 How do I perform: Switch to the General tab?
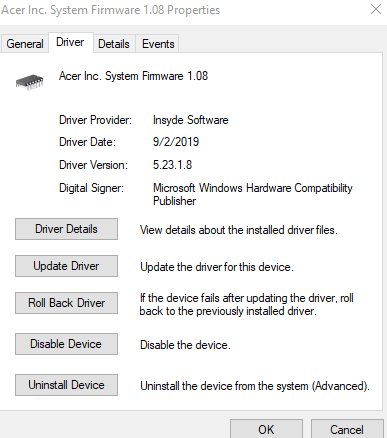point(25,44)
